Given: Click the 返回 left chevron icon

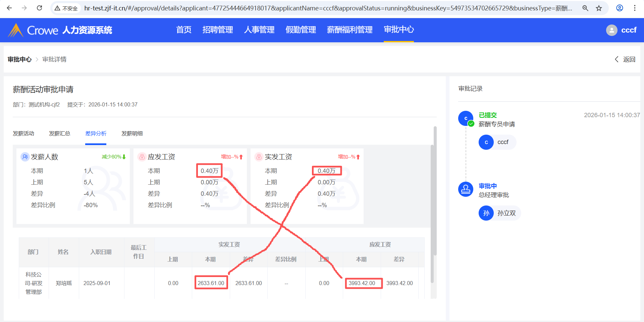Looking at the screenshot, I should click(616, 59).
